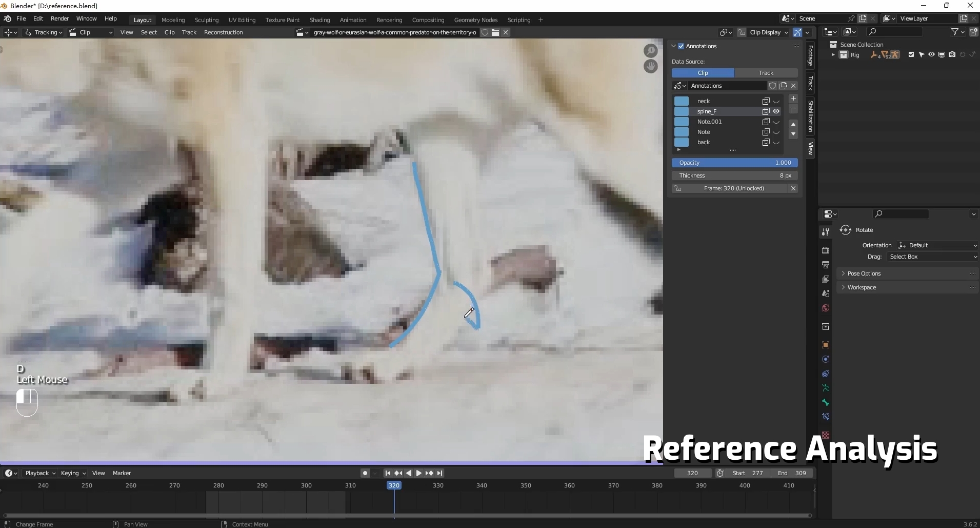Add a new annotation layer with plus button
The image size is (980, 528).
click(793, 99)
